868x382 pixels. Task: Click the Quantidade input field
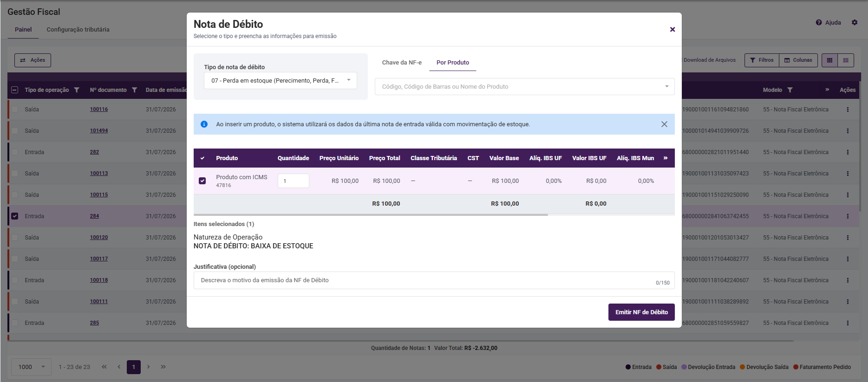pyautogui.click(x=294, y=181)
